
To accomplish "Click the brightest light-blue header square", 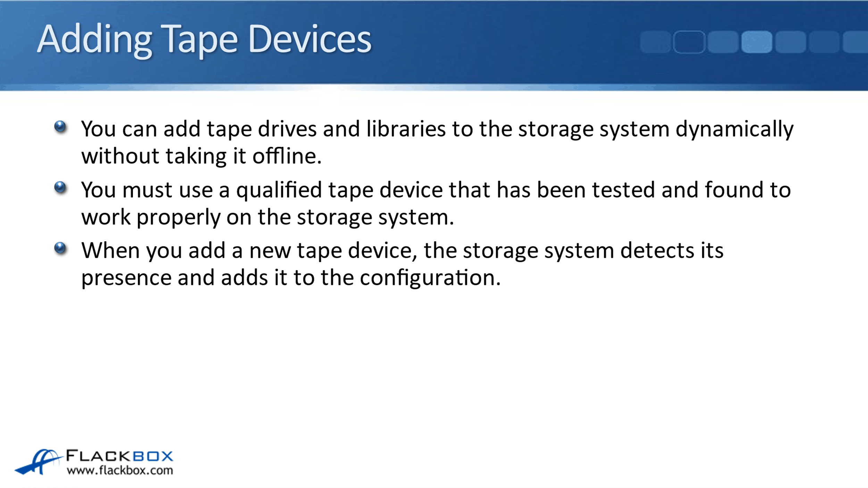I will coord(757,42).
